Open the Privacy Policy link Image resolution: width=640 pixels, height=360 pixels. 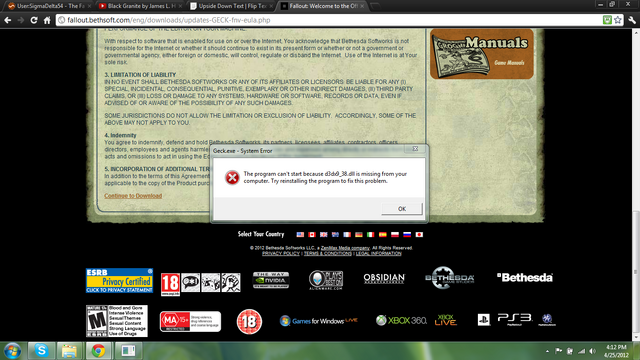pos(281,253)
